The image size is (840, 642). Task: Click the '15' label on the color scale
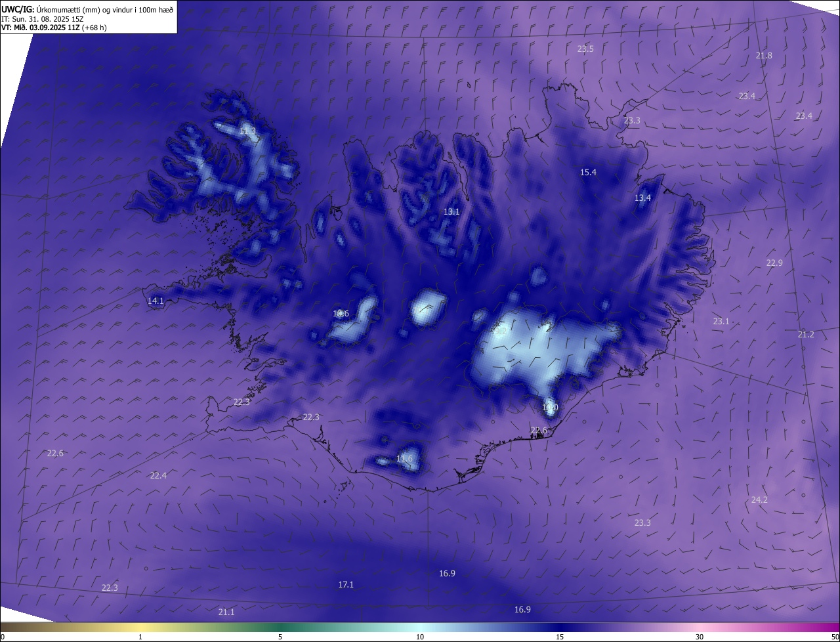click(560, 637)
